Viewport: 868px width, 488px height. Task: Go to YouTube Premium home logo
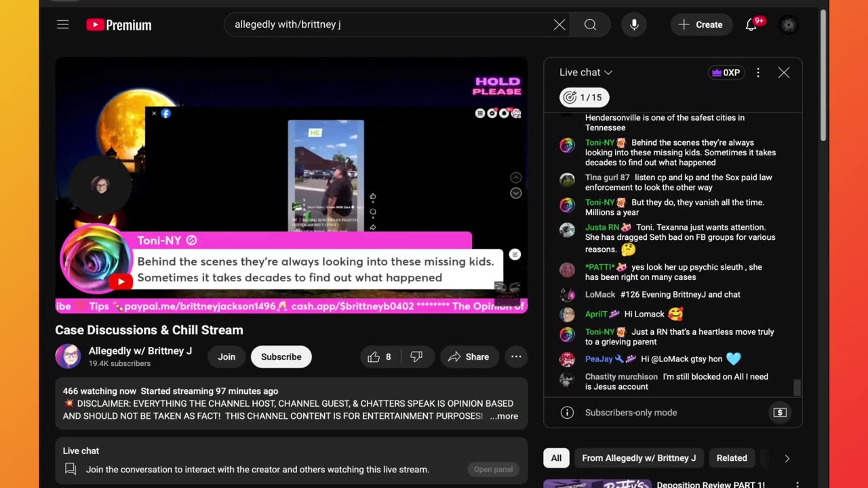pos(119,25)
